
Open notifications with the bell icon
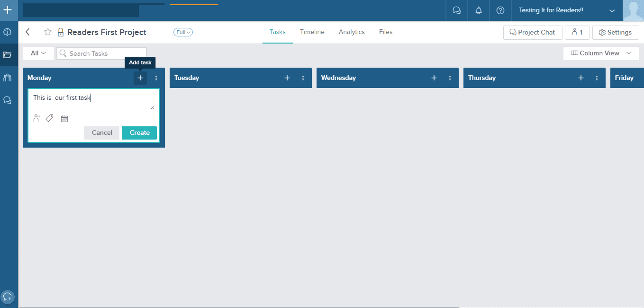478,10
